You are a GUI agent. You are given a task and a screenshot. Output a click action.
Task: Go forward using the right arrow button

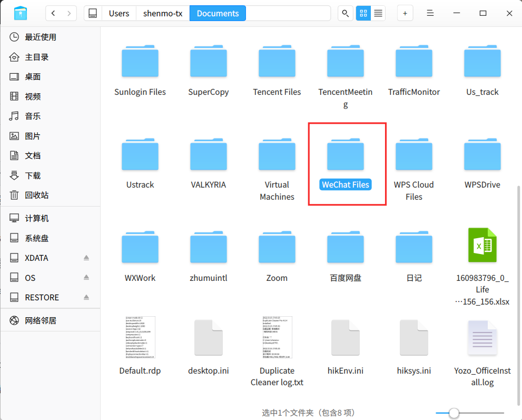69,13
